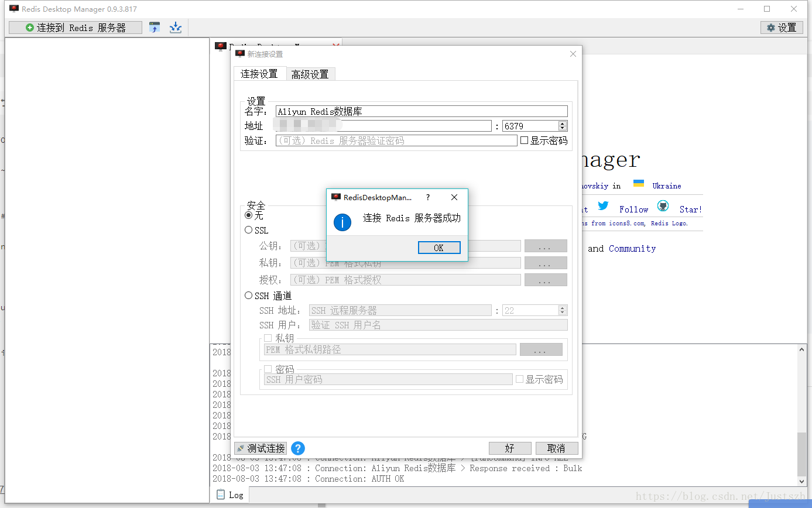Click the log panel scrollbar thumb
Image resolution: width=812 pixels, height=508 pixels.
[x=802, y=454]
